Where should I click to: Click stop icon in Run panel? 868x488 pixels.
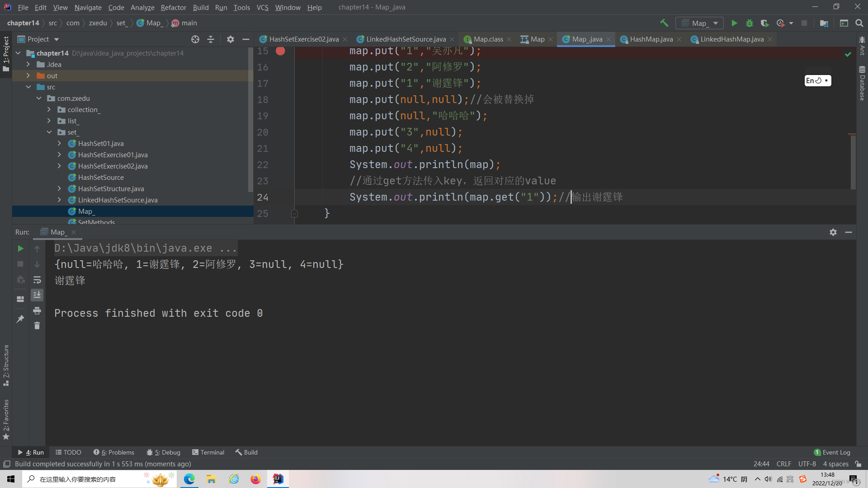20,264
